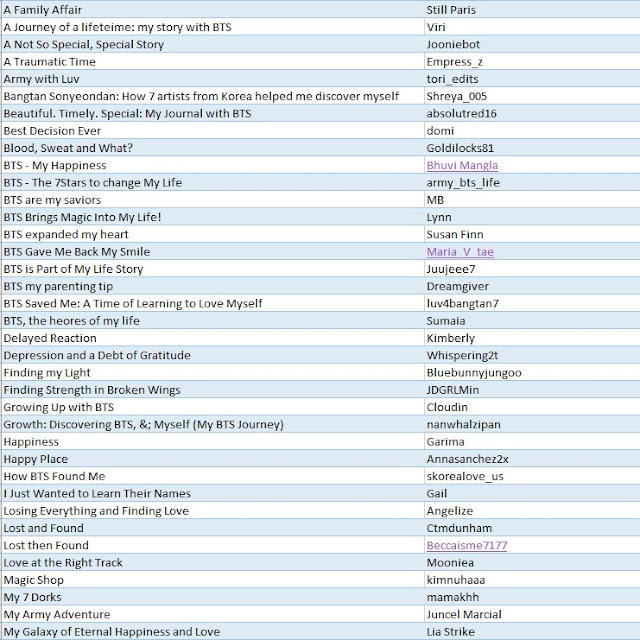Select the 'A Family Affair' title cell
Image resolution: width=640 pixels, height=640 pixels.
(213, 10)
